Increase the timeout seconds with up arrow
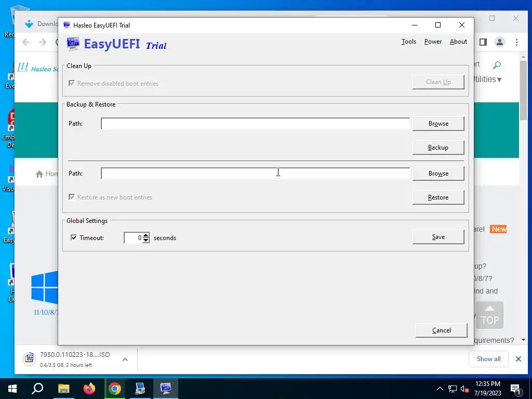532x399 pixels. [x=146, y=235]
